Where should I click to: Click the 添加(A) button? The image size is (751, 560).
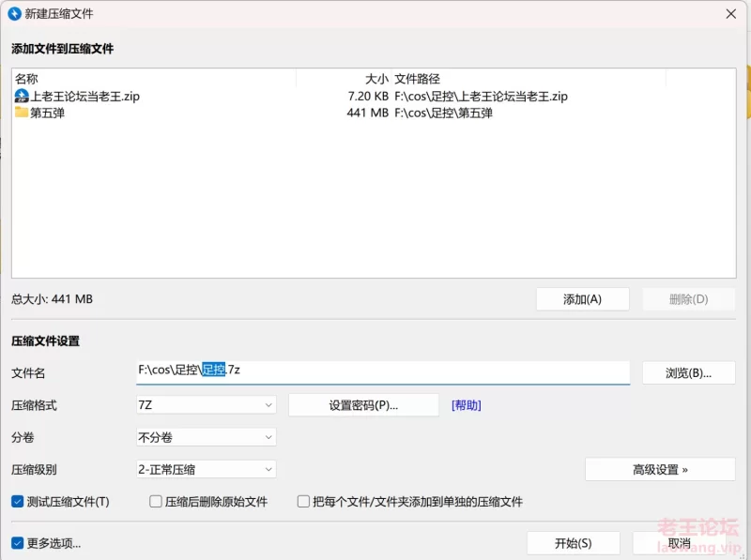click(x=582, y=298)
